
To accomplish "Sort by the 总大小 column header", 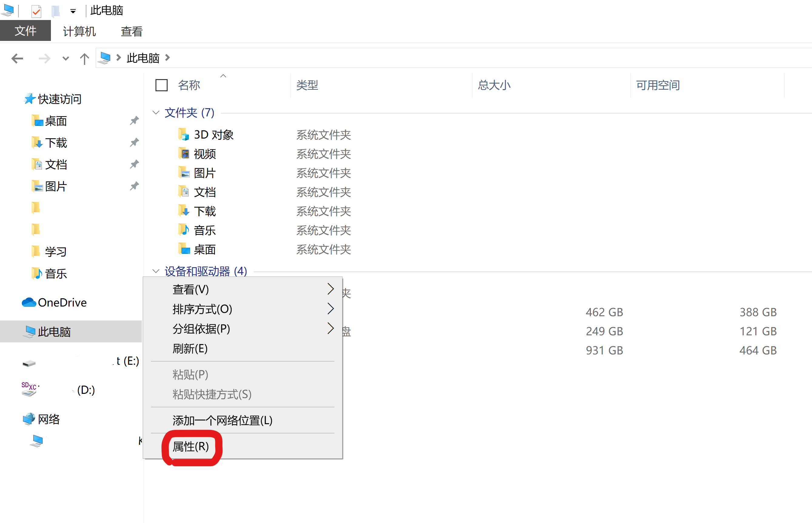I will (x=494, y=85).
